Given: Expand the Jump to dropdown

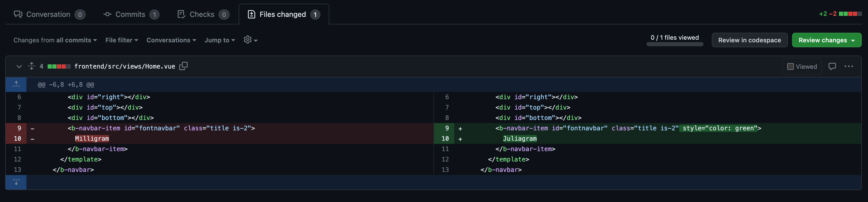Looking at the screenshot, I should [220, 40].
